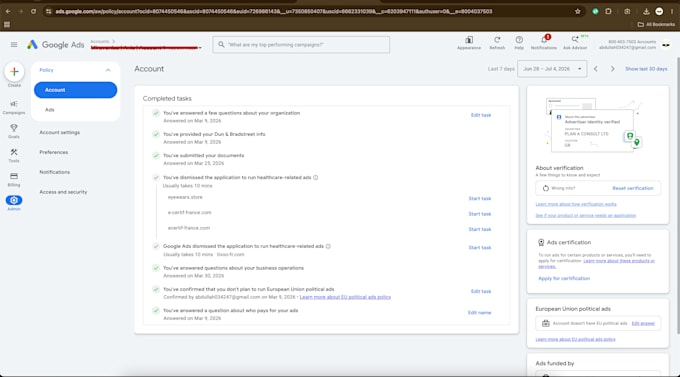Open Tools in the sidebar
Viewport: 680px width, 377px height.
[x=14, y=155]
